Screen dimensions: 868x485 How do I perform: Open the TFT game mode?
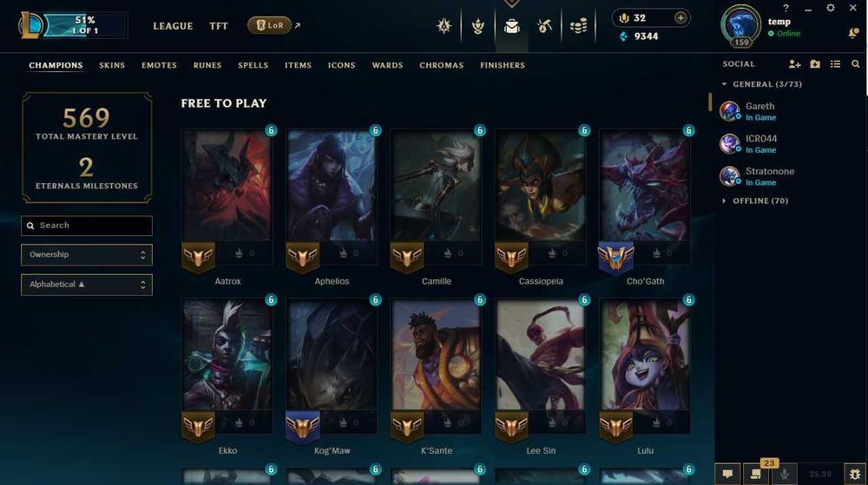click(x=219, y=26)
